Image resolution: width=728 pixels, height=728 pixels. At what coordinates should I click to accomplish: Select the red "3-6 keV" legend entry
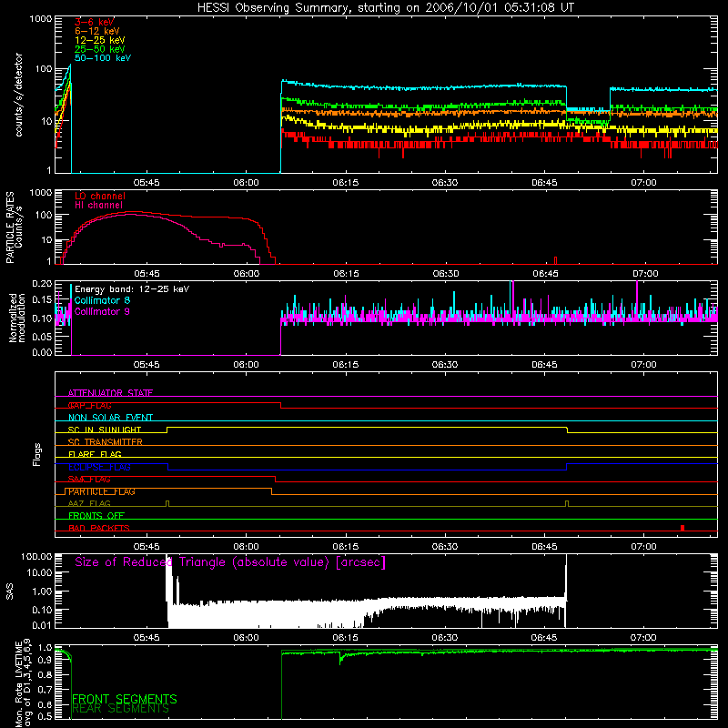(95, 22)
